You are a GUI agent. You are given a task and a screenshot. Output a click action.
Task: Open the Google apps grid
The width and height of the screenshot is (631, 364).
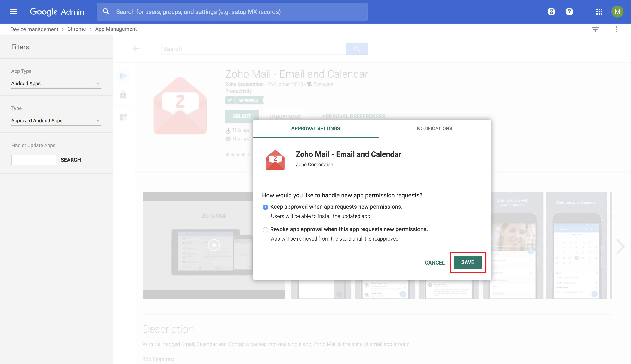tap(599, 12)
